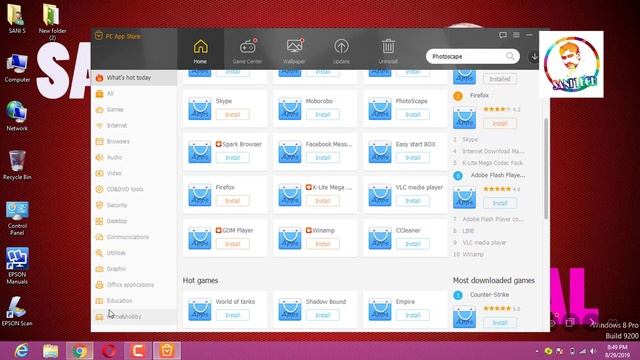
Task: Open the Game Center tab
Action: (x=247, y=51)
